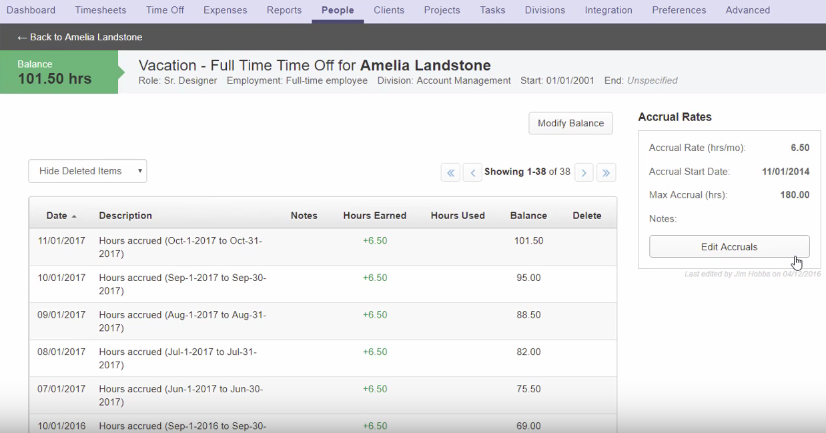The height and width of the screenshot is (433, 826).
Task: Open the Reports tab
Action: [284, 10]
